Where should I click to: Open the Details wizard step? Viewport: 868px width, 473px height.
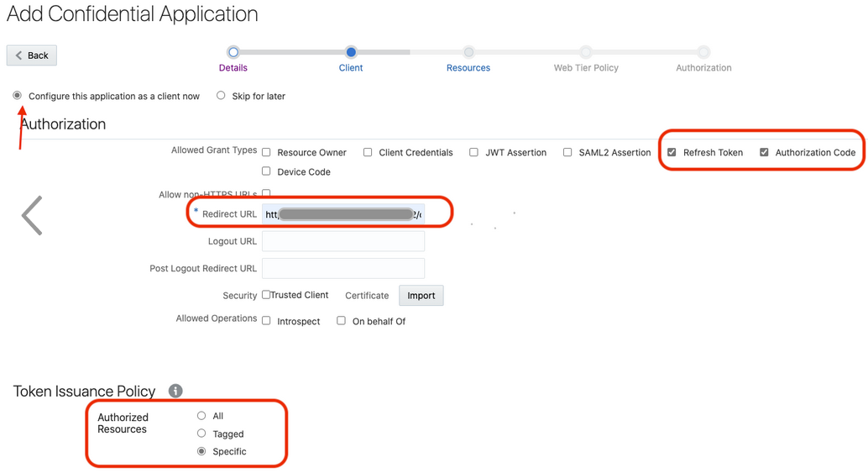point(233,67)
